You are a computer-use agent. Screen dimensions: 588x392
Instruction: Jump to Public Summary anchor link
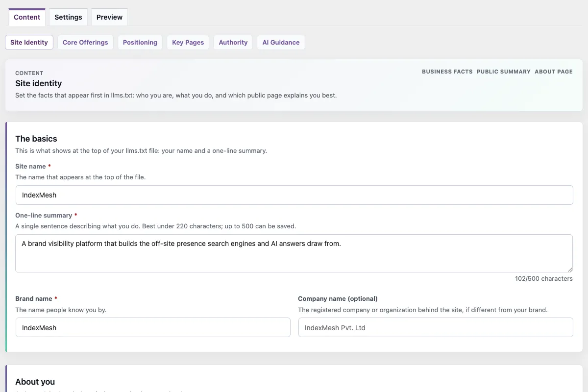click(x=504, y=72)
